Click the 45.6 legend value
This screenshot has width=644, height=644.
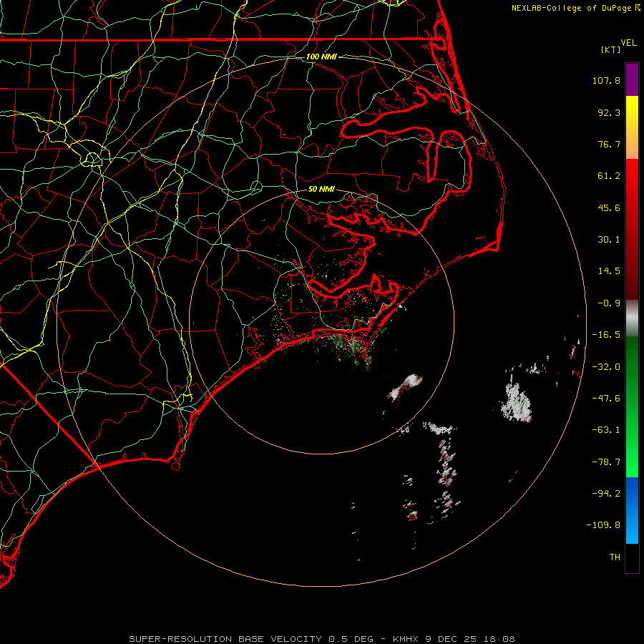[609, 208]
